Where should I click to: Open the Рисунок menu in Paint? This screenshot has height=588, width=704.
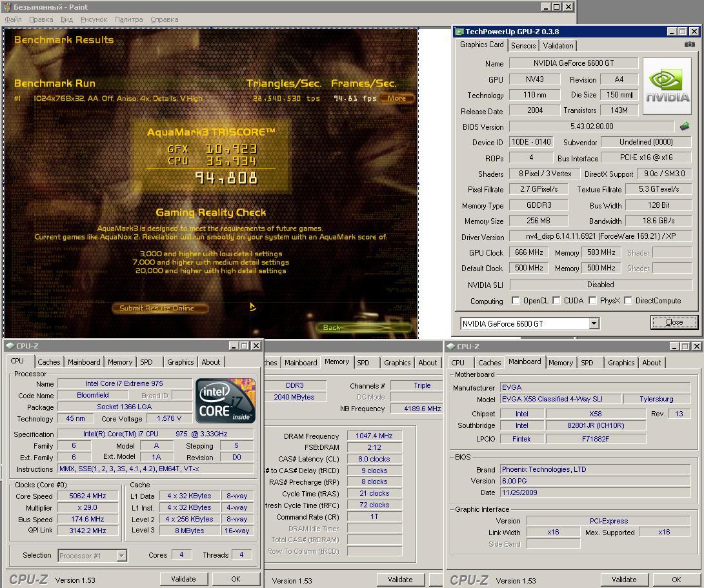[94, 19]
